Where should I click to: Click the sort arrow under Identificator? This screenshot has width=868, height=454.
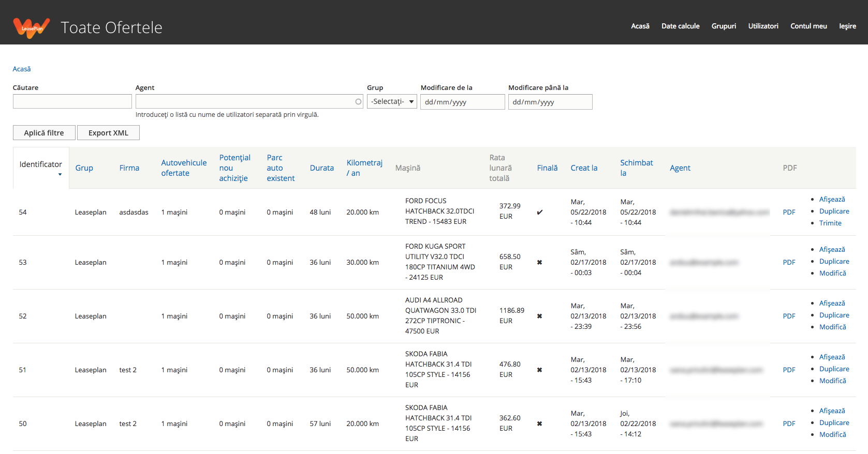[60, 175]
